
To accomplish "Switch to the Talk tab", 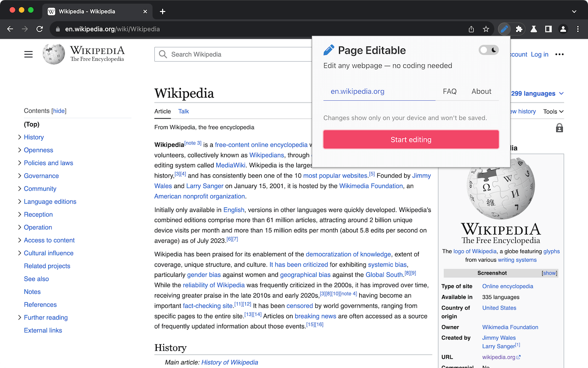I will (183, 111).
